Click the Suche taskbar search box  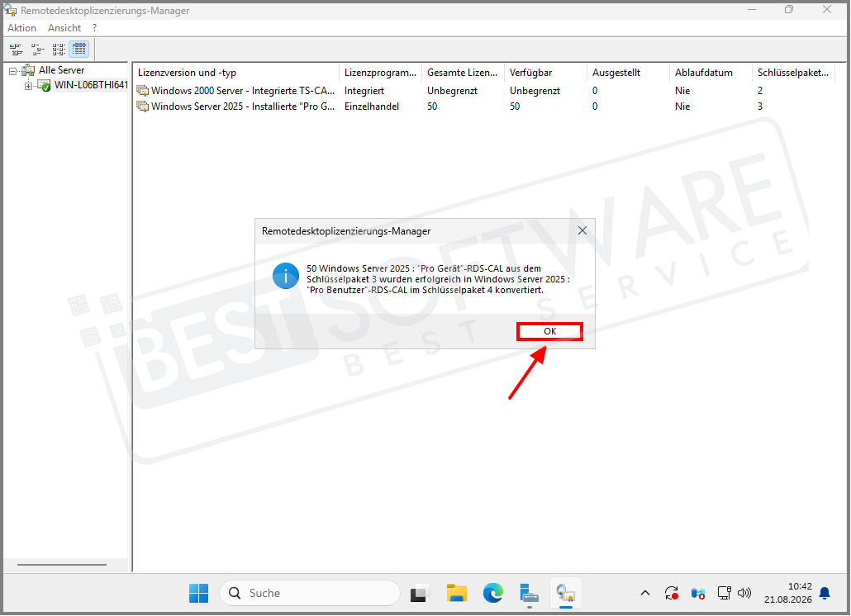309,593
